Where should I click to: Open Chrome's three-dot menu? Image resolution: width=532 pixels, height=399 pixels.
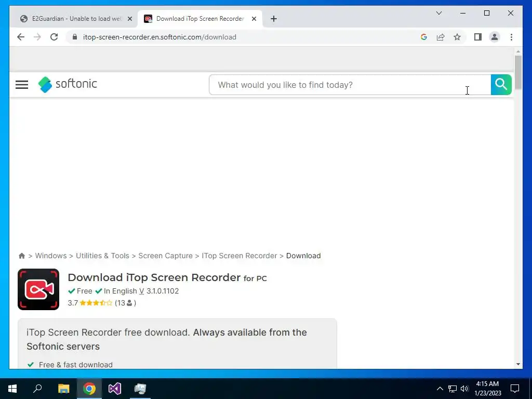coord(511,37)
